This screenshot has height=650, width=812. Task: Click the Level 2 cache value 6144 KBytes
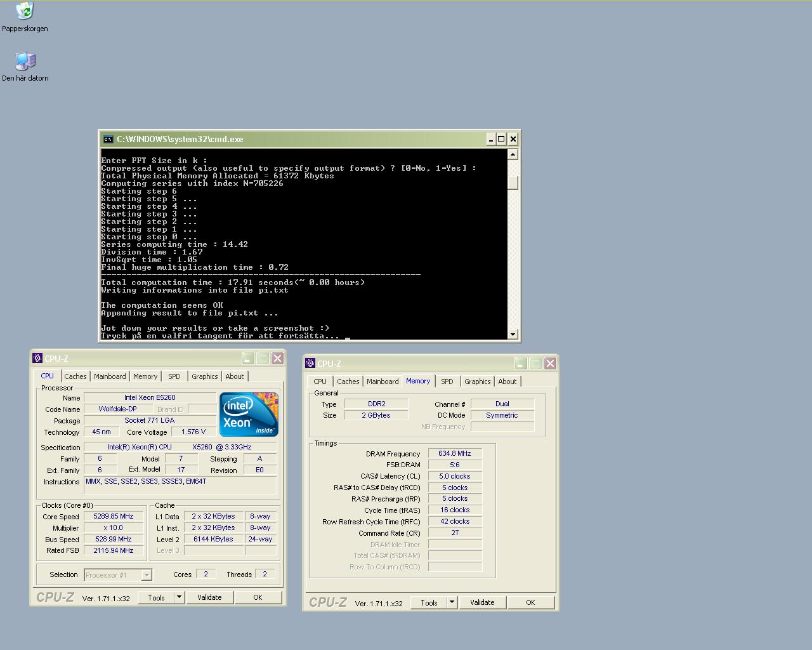click(x=214, y=540)
